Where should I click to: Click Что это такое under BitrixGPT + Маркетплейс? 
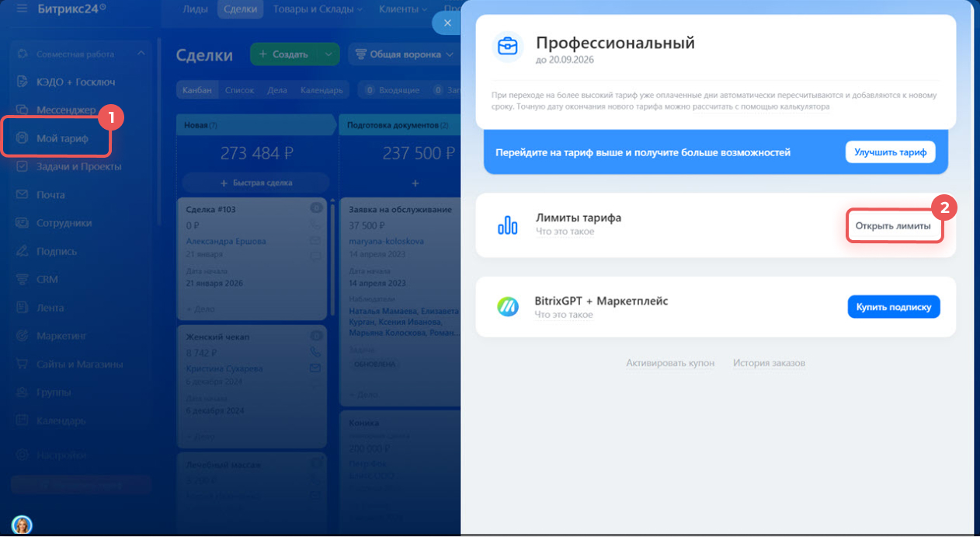click(564, 315)
